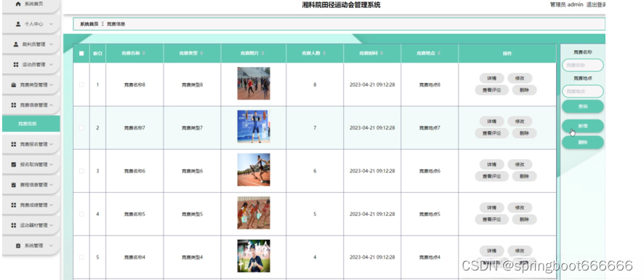This screenshot has height=280, width=644.
Task: Collapse the 竞赛信息管理 menu chevron
Action: click(x=51, y=105)
